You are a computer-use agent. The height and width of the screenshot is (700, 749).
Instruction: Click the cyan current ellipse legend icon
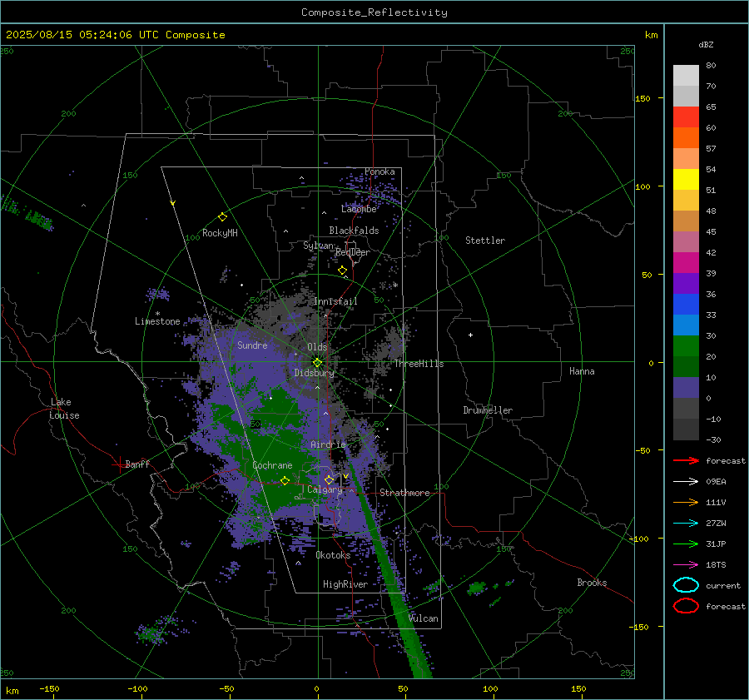pyautogui.click(x=686, y=585)
